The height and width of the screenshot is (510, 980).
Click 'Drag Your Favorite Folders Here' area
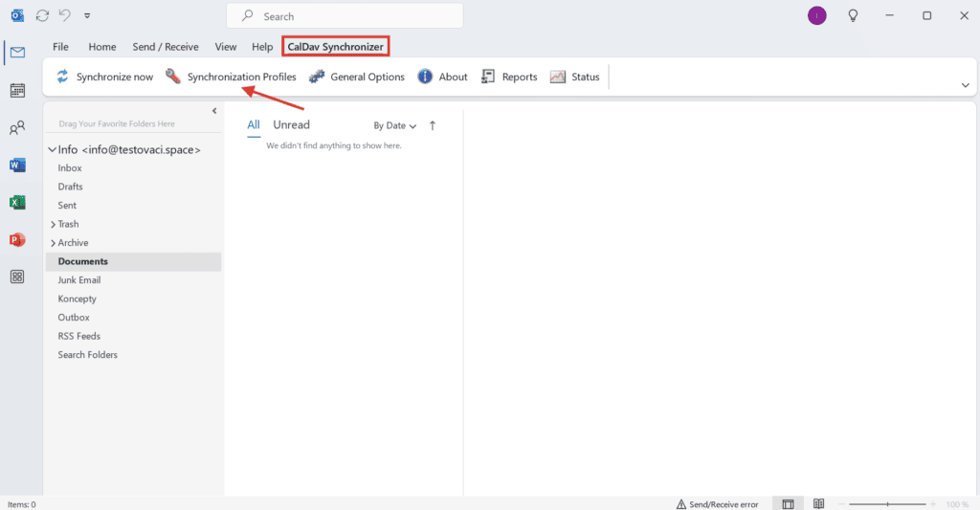coord(117,123)
